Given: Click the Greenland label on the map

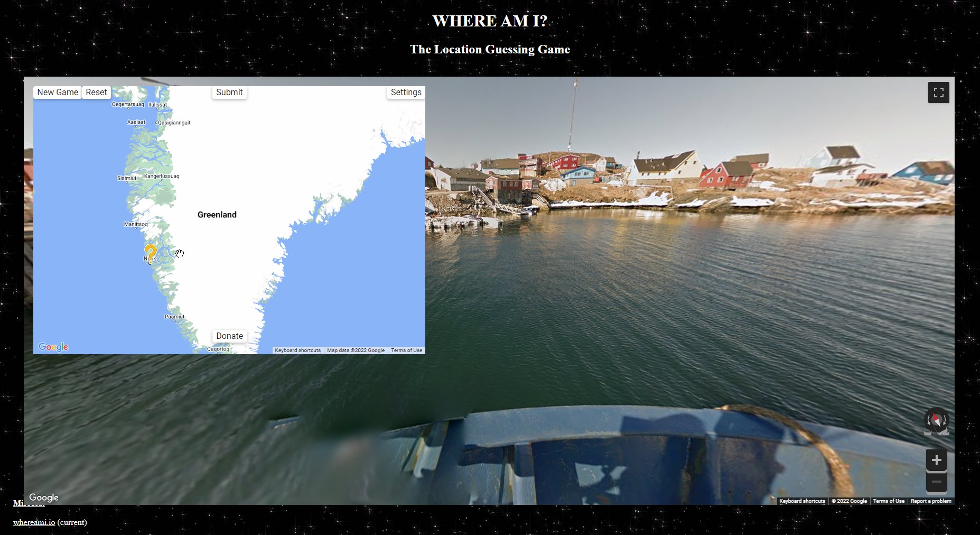Looking at the screenshot, I should (217, 214).
